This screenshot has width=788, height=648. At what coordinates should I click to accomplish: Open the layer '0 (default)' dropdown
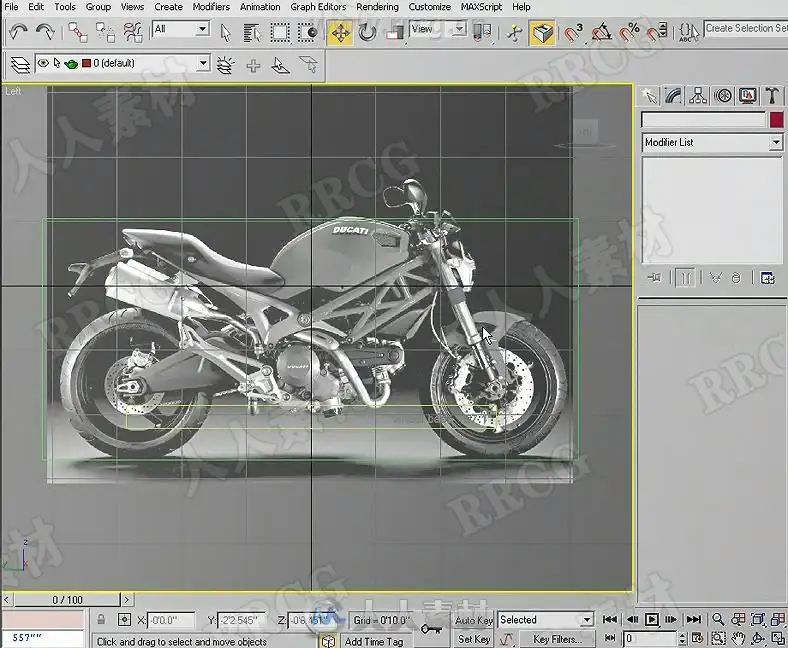pos(203,64)
